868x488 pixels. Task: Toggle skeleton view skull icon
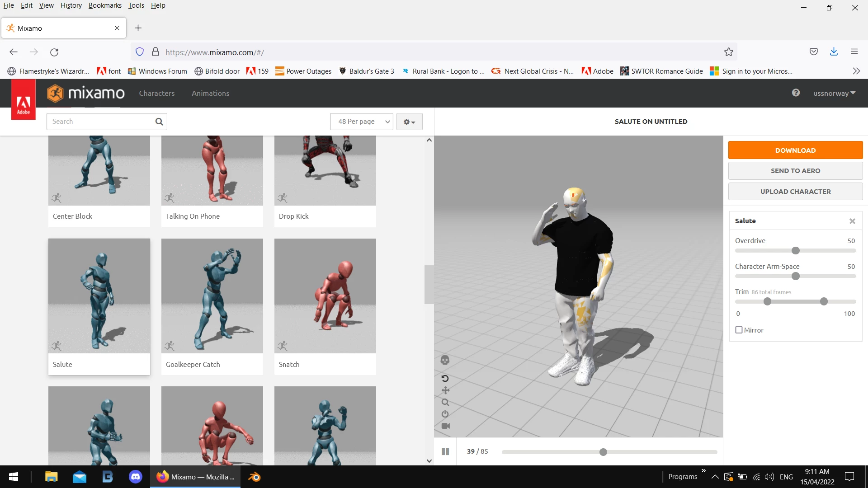click(x=445, y=360)
